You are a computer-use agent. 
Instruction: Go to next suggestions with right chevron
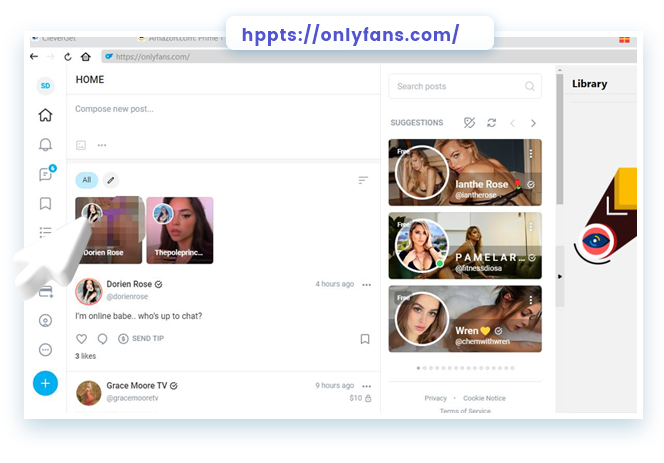(533, 123)
